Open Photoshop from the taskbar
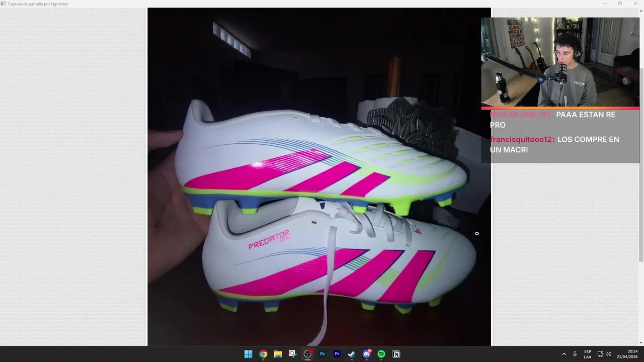This screenshot has height=362, width=644. click(x=323, y=354)
